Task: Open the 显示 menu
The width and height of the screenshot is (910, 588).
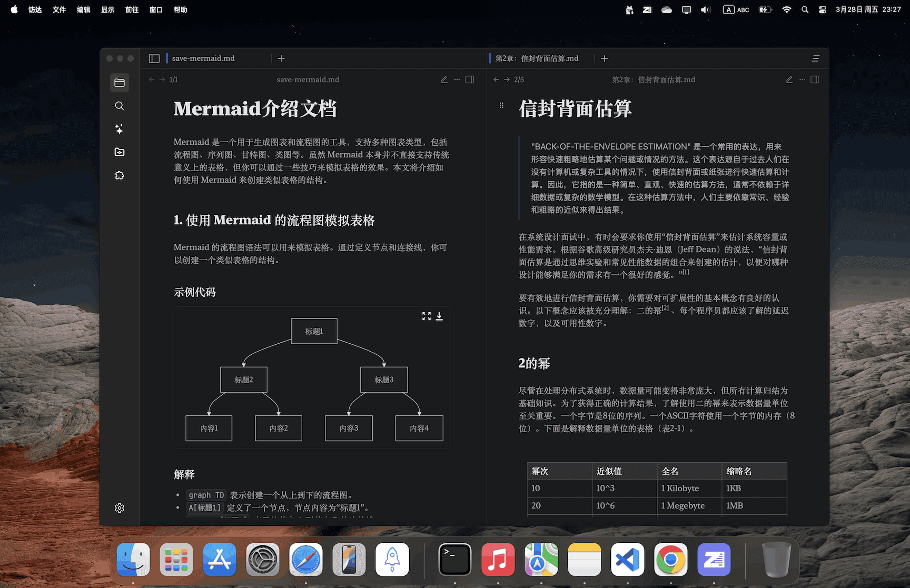Action: 108,9
